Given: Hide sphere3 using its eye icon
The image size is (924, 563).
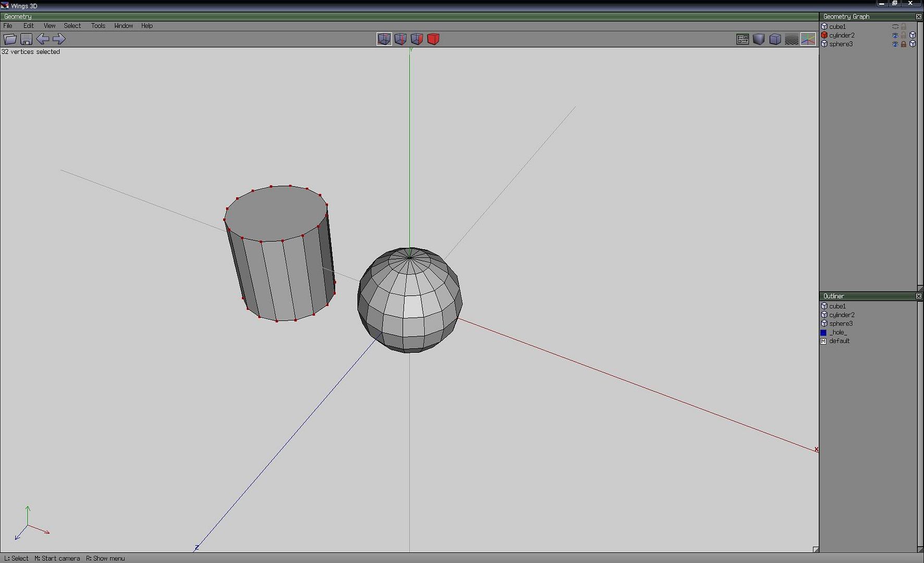Looking at the screenshot, I should 895,44.
